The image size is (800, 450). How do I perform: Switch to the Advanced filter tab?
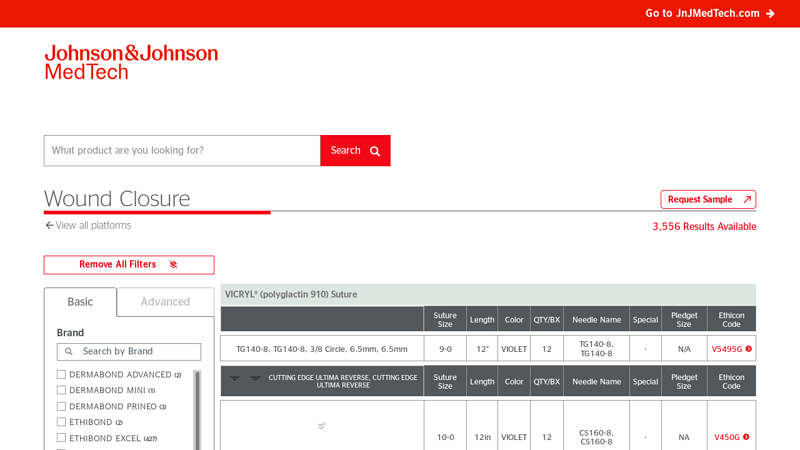tap(165, 302)
